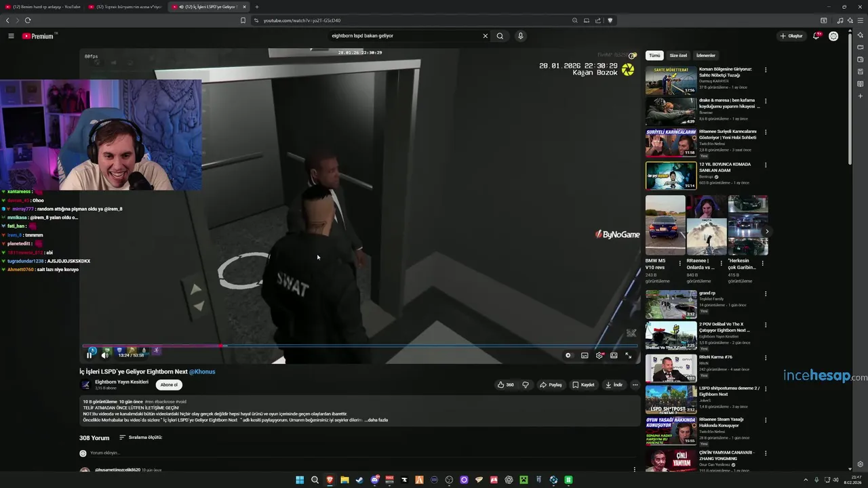Clear the search query with X

485,36
